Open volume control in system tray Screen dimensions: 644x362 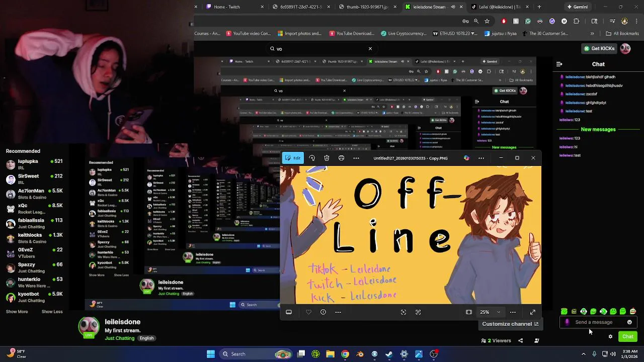click(613, 354)
